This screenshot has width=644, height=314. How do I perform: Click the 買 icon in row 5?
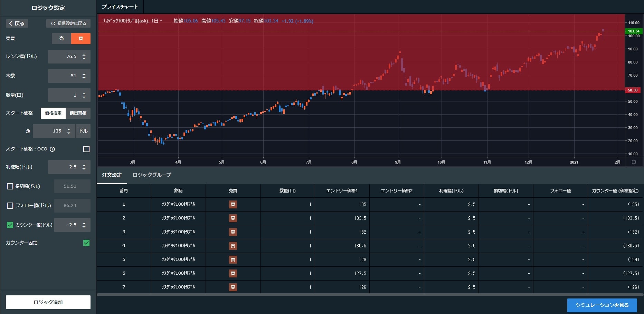(233, 259)
